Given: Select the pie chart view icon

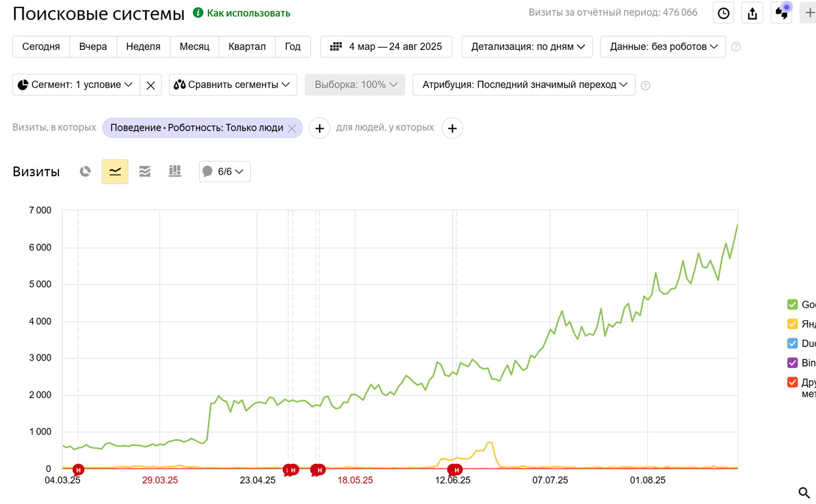Looking at the screenshot, I should coord(85,172).
